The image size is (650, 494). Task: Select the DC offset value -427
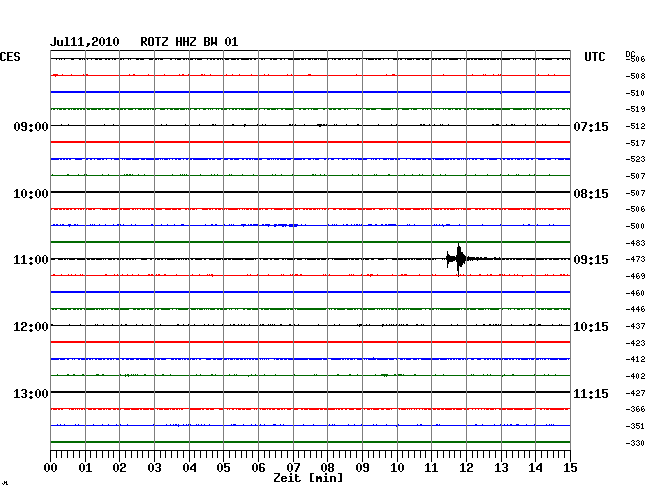[x=635, y=393]
